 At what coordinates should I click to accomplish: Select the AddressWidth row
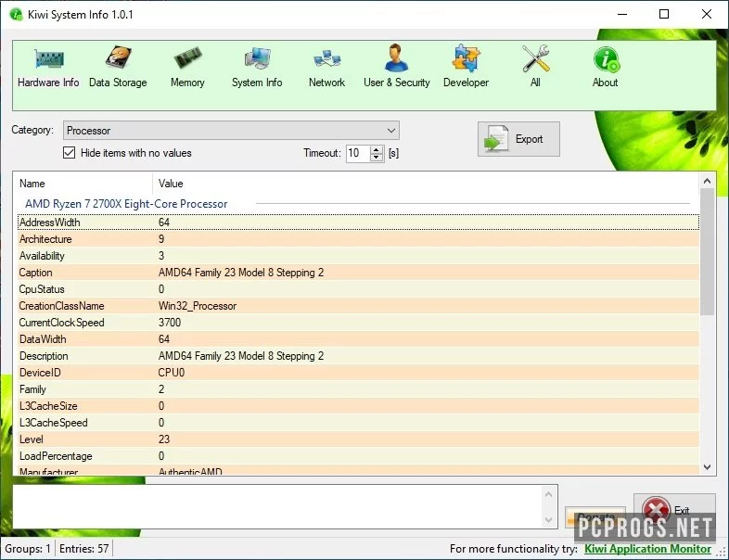pos(358,223)
